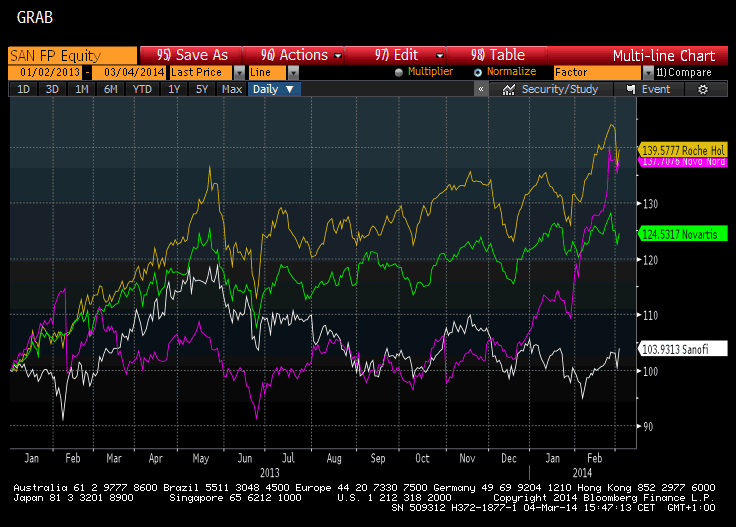736x527 pixels.
Task: Open chart settings gear icon
Action: point(702,89)
